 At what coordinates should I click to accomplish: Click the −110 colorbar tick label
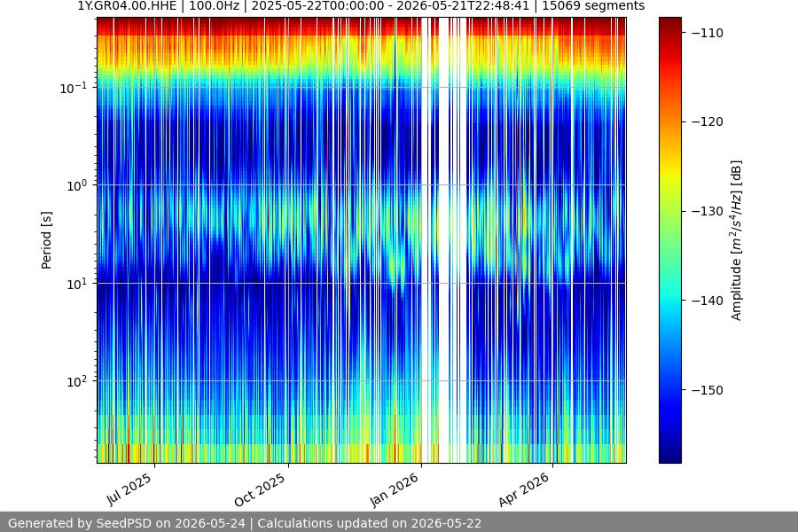pos(708,33)
